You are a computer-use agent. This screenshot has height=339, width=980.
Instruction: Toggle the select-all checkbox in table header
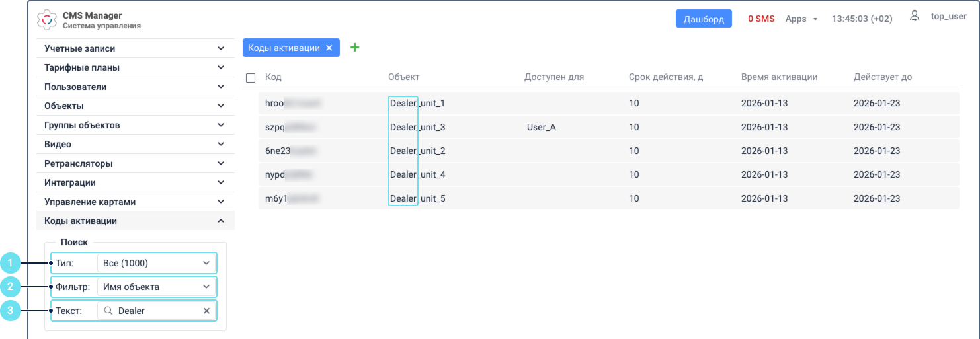coord(251,78)
